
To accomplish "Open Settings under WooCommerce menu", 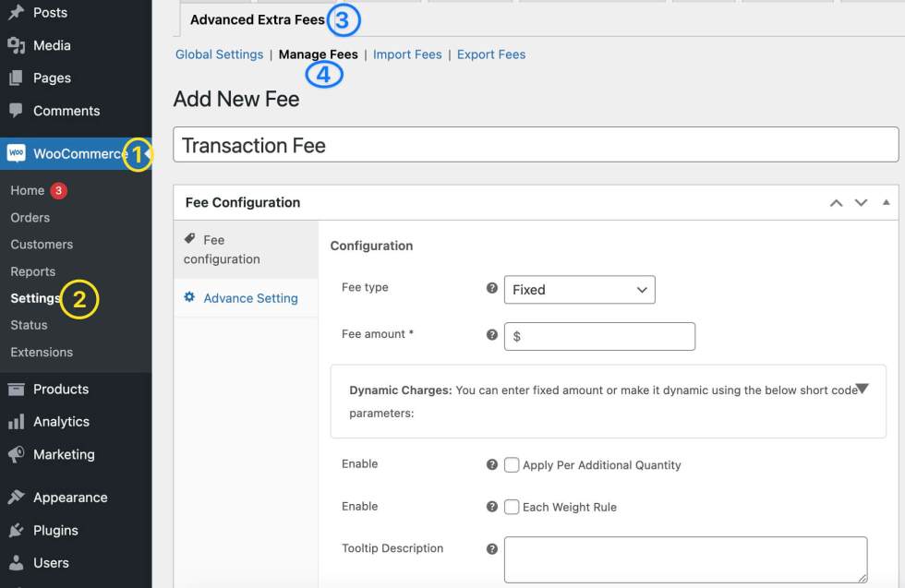I will 35,298.
